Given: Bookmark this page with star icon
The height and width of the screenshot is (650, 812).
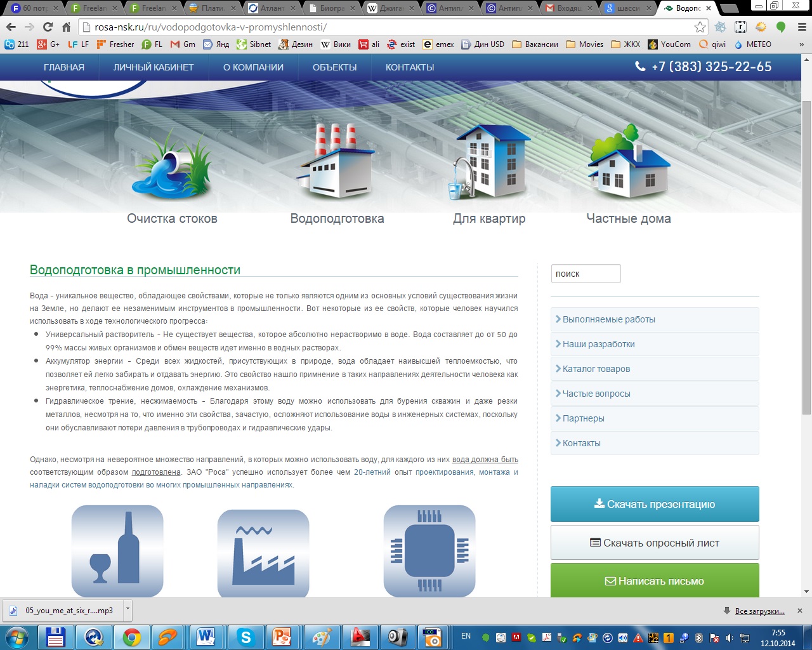Looking at the screenshot, I should [700, 27].
